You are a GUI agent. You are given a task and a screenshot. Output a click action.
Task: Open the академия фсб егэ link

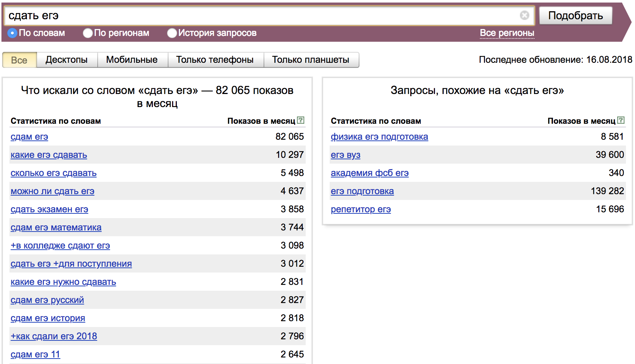(x=370, y=173)
